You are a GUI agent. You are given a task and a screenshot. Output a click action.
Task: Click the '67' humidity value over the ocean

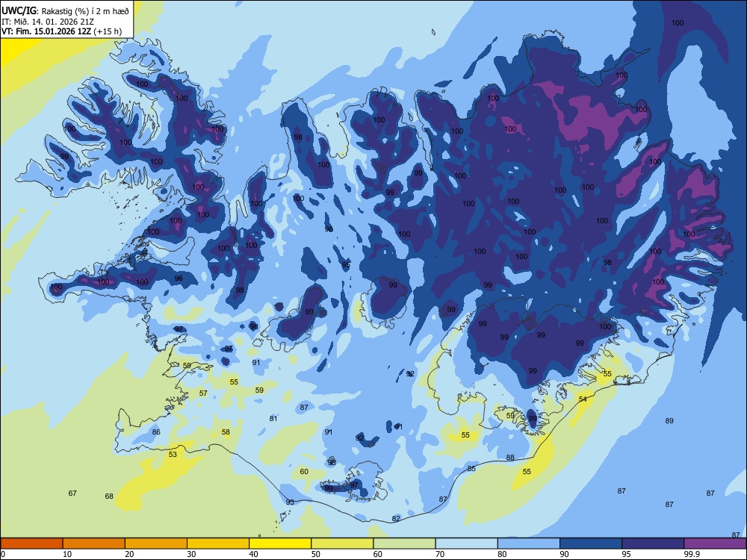(x=72, y=494)
